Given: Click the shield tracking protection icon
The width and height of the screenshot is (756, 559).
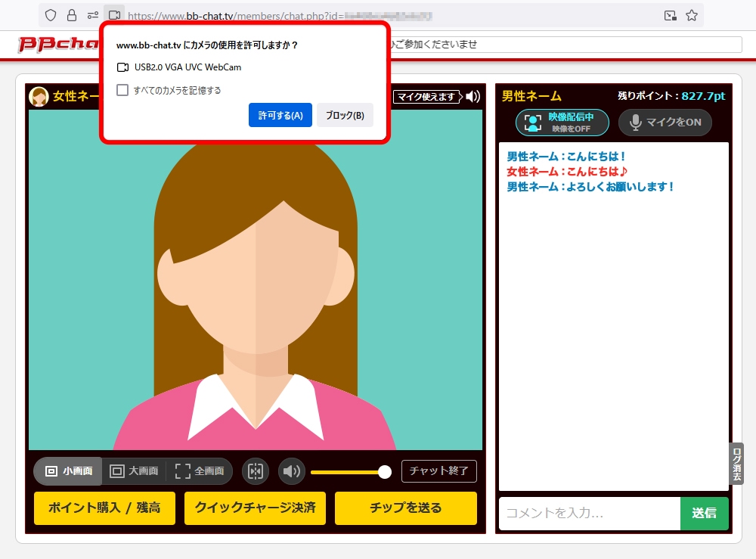Looking at the screenshot, I should (51, 15).
